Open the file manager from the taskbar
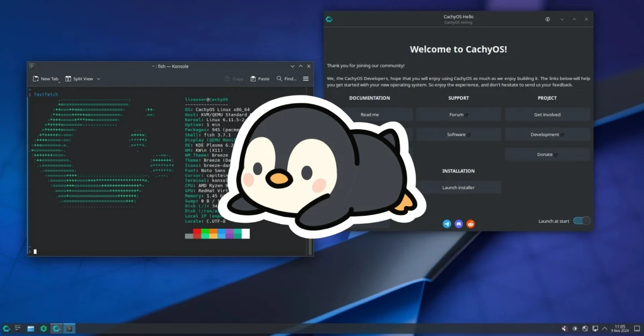Screen dimensions: 644x336 [x=31, y=328]
